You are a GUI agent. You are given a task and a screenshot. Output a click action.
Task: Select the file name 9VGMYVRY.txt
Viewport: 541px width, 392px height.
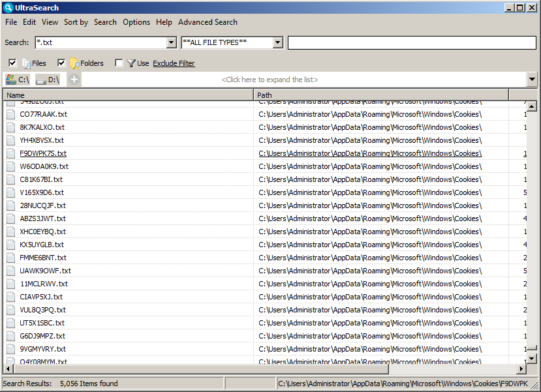[x=43, y=349]
